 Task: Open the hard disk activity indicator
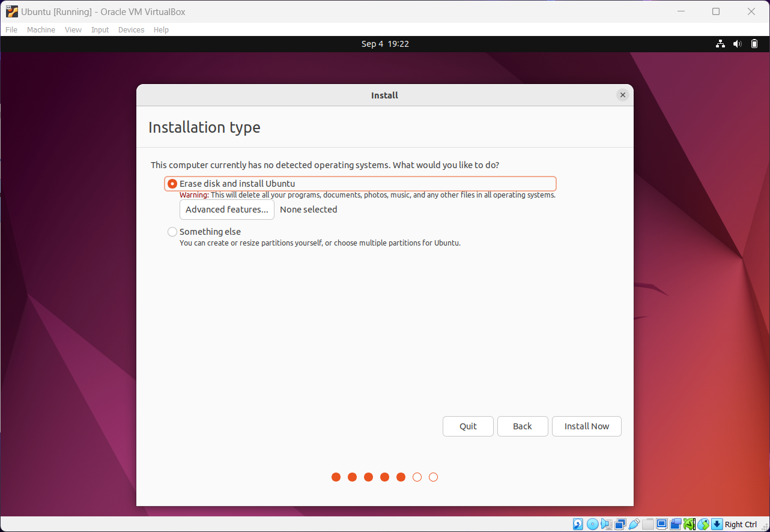[x=577, y=524]
